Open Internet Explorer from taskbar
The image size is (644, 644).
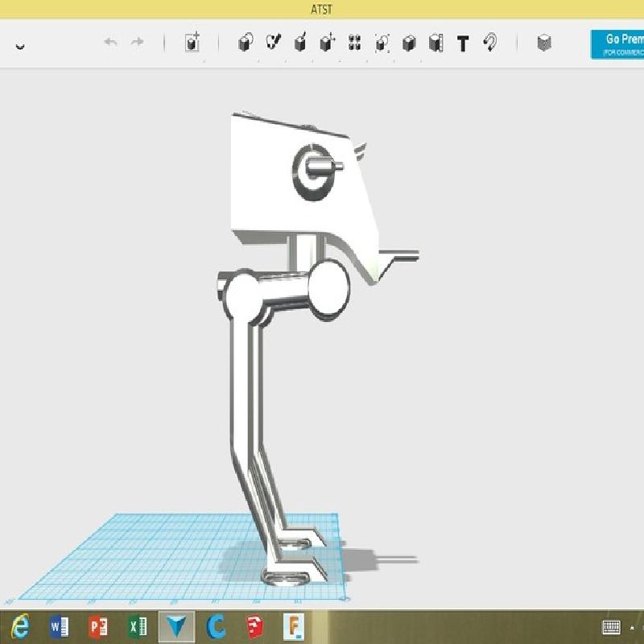20,627
